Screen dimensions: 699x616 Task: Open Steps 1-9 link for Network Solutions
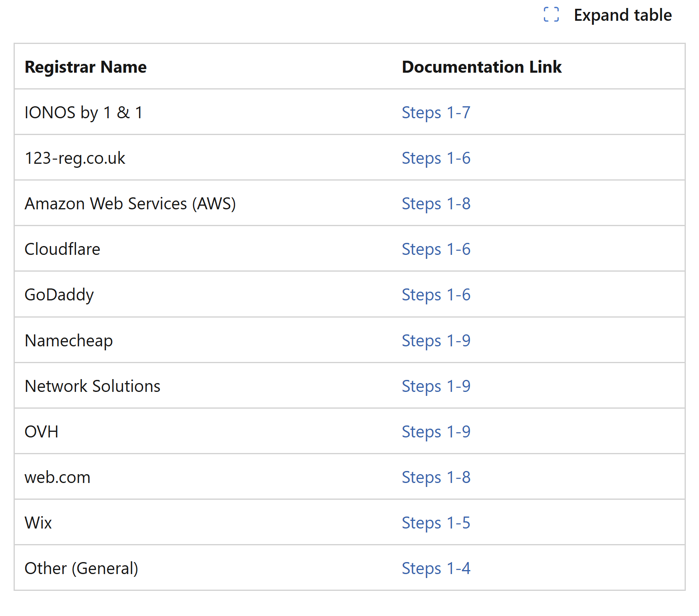pyautogui.click(x=436, y=386)
